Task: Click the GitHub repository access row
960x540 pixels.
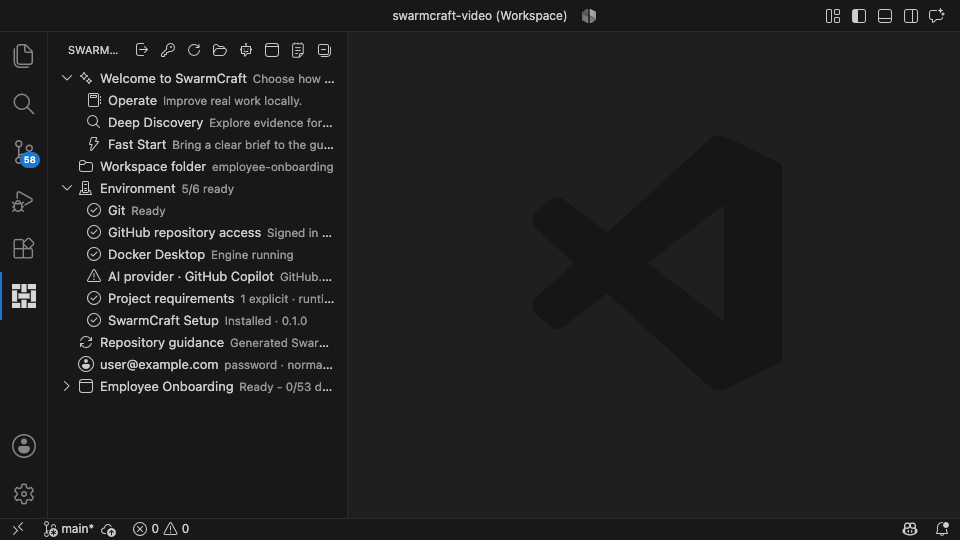Action: coord(197,233)
